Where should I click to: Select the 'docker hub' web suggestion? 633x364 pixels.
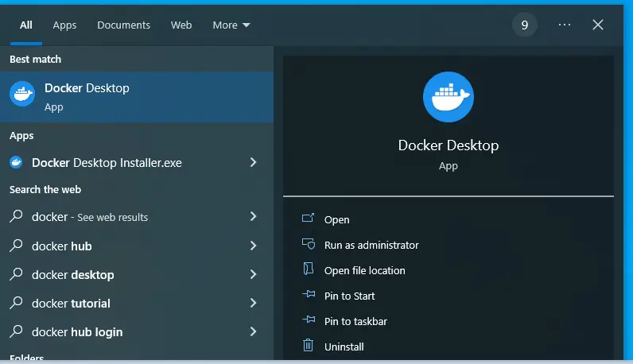(137, 246)
